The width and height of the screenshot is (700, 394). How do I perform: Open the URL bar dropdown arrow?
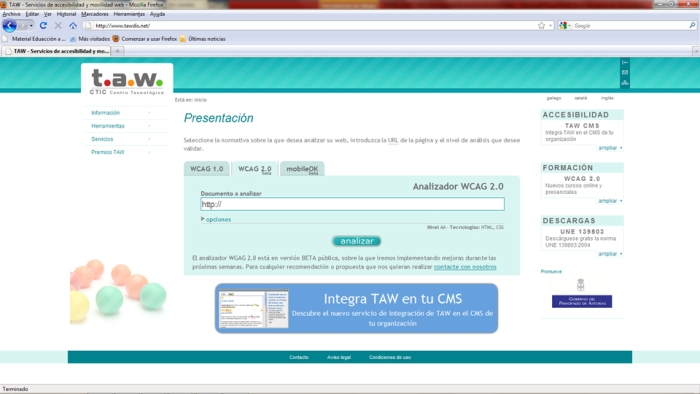[x=550, y=26]
